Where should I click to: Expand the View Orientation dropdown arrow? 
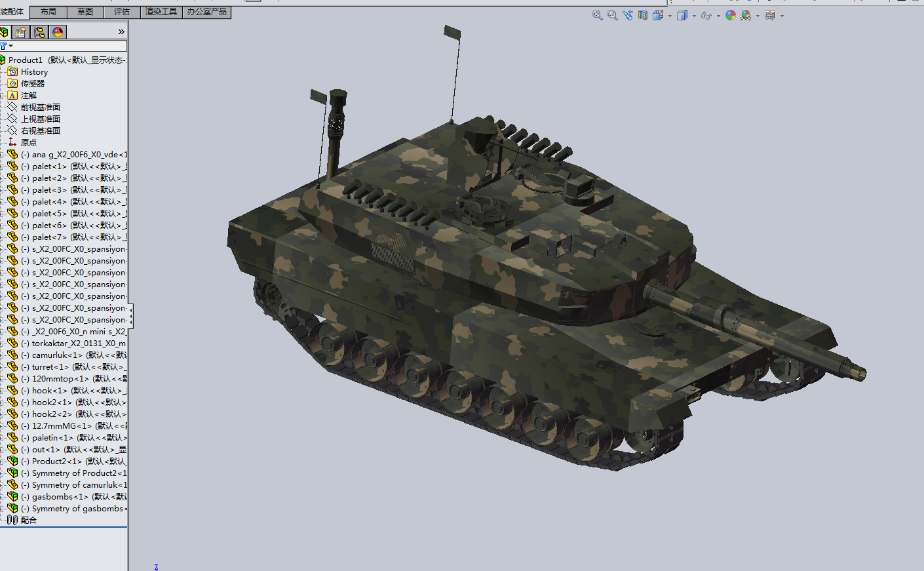pos(670,16)
